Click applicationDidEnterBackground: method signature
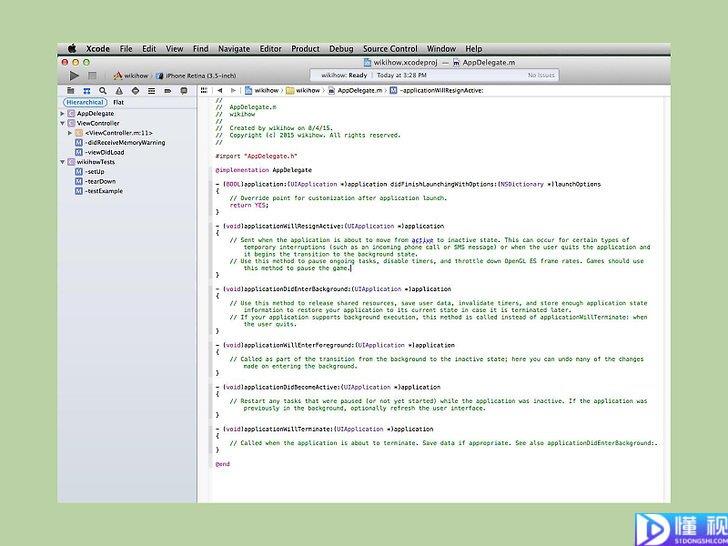The height and width of the screenshot is (546, 728). pos(333,289)
